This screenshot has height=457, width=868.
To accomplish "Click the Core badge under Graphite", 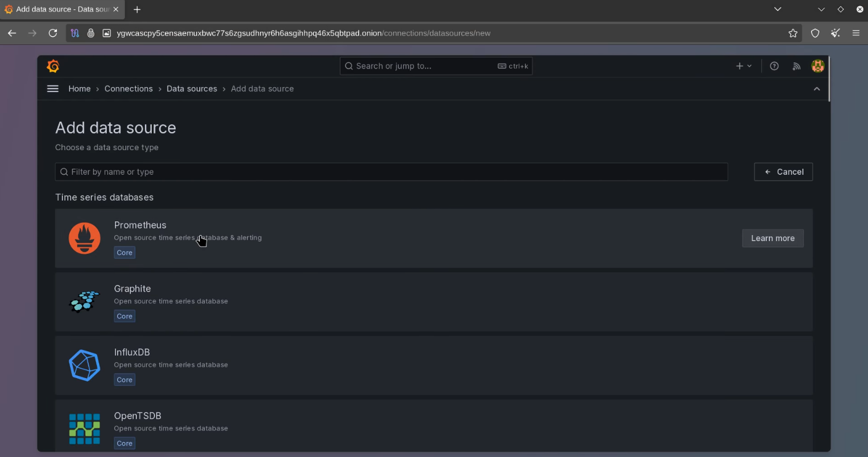I will (124, 316).
